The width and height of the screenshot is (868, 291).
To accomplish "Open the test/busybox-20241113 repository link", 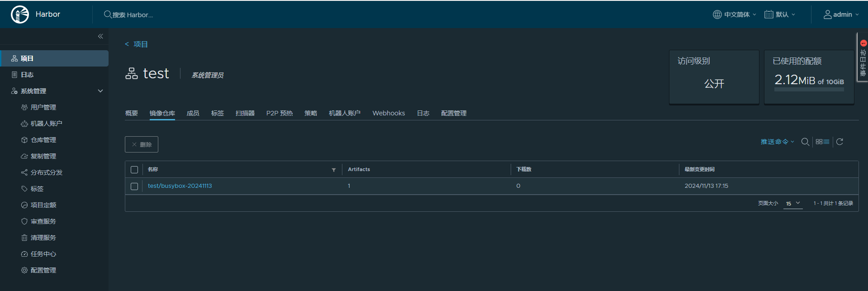I will (x=180, y=186).
